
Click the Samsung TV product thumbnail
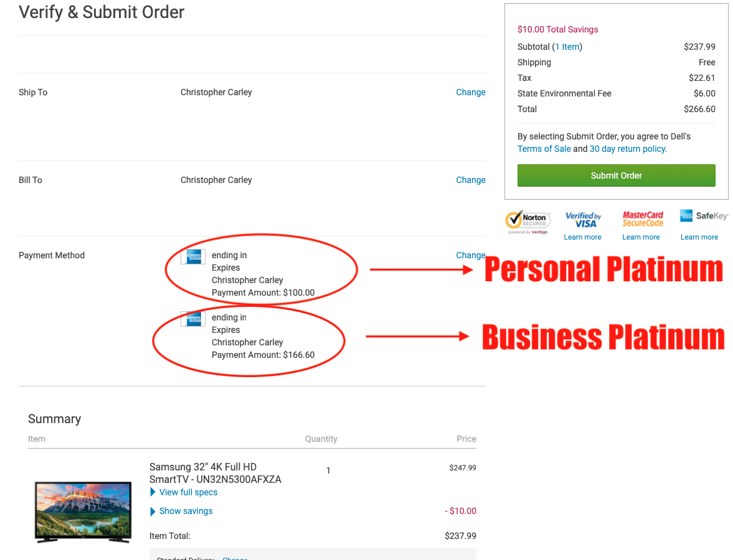point(83,511)
